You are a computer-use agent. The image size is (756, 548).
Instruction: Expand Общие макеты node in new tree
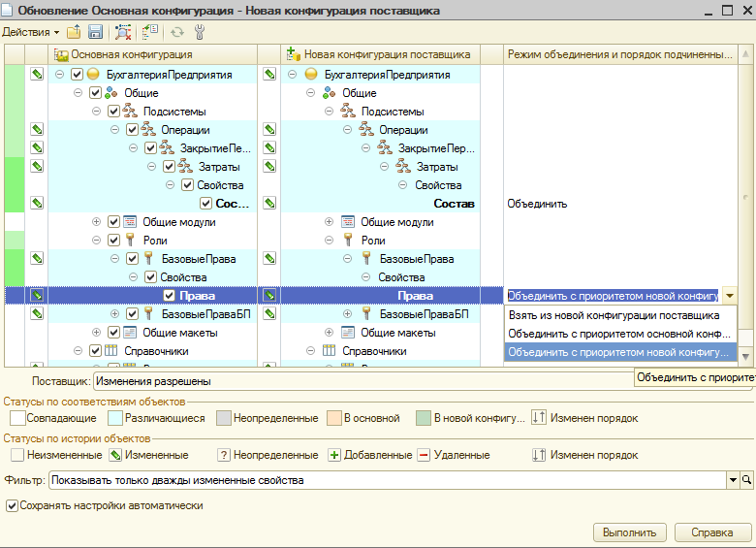click(329, 333)
